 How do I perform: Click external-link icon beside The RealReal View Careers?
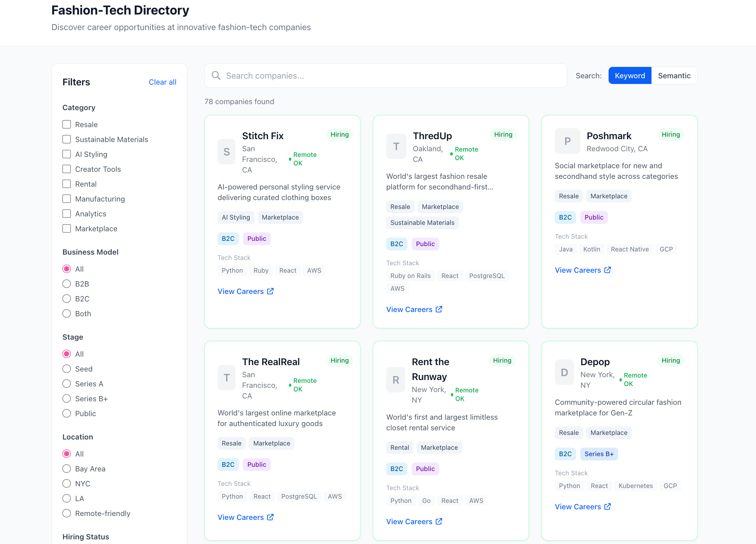270,517
